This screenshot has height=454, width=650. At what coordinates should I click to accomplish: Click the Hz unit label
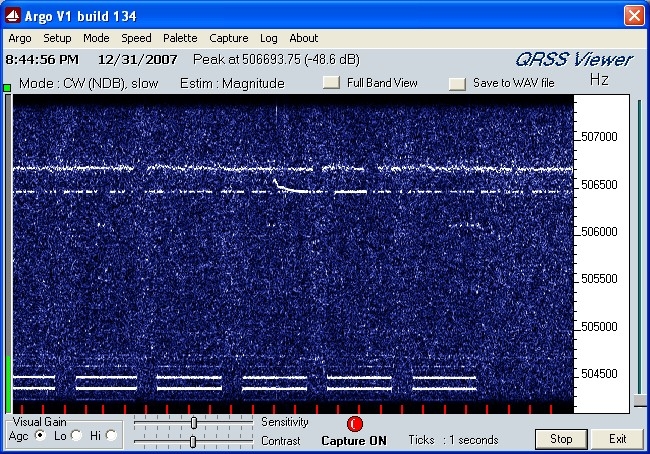(599, 79)
